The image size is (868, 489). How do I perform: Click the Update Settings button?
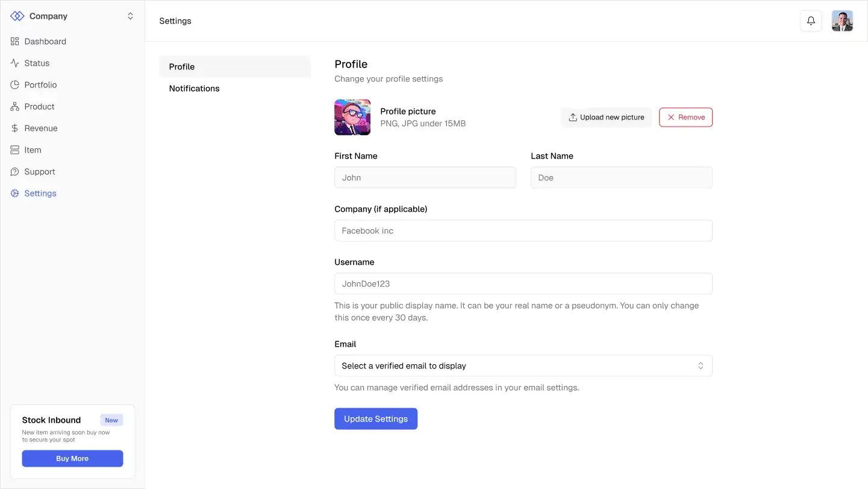tap(376, 419)
